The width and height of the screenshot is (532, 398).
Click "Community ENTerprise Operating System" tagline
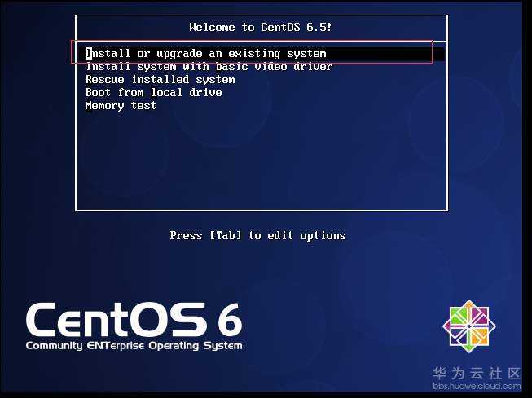(x=134, y=346)
